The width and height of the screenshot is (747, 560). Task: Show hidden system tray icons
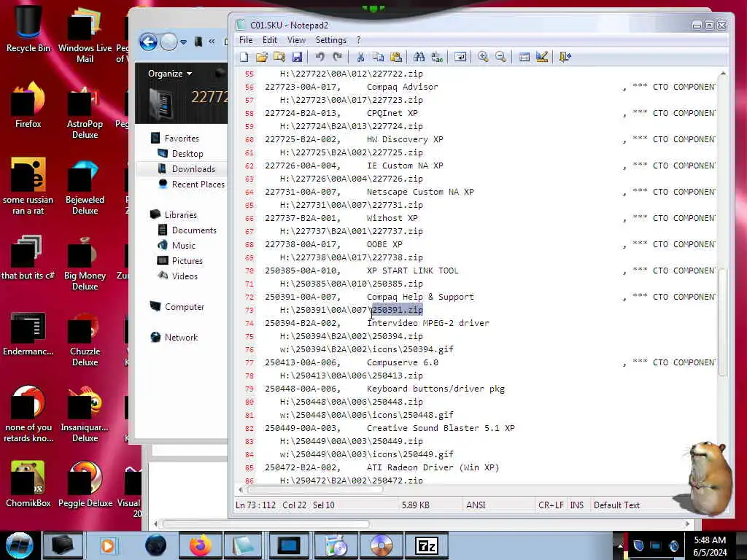pyautogui.click(x=620, y=545)
